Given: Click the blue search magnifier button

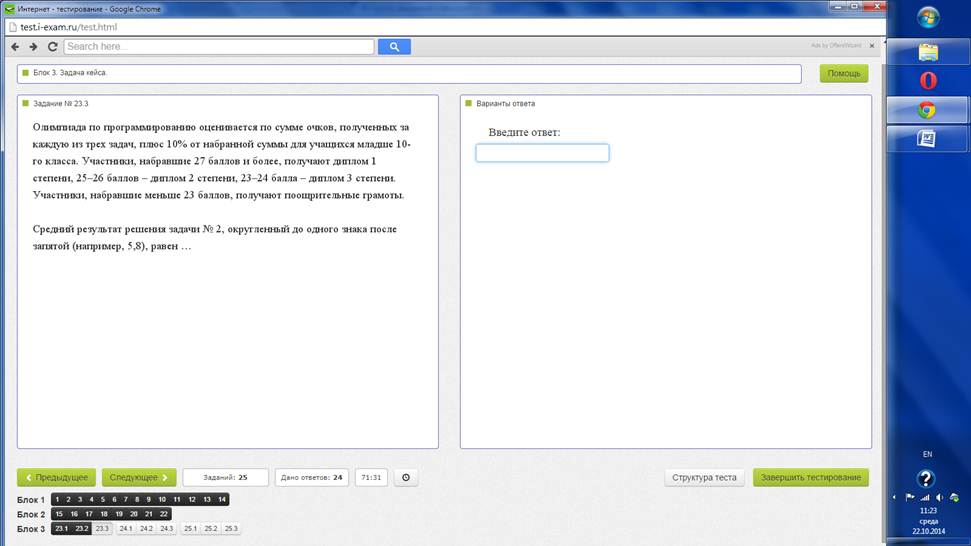Looking at the screenshot, I should tap(394, 46).
